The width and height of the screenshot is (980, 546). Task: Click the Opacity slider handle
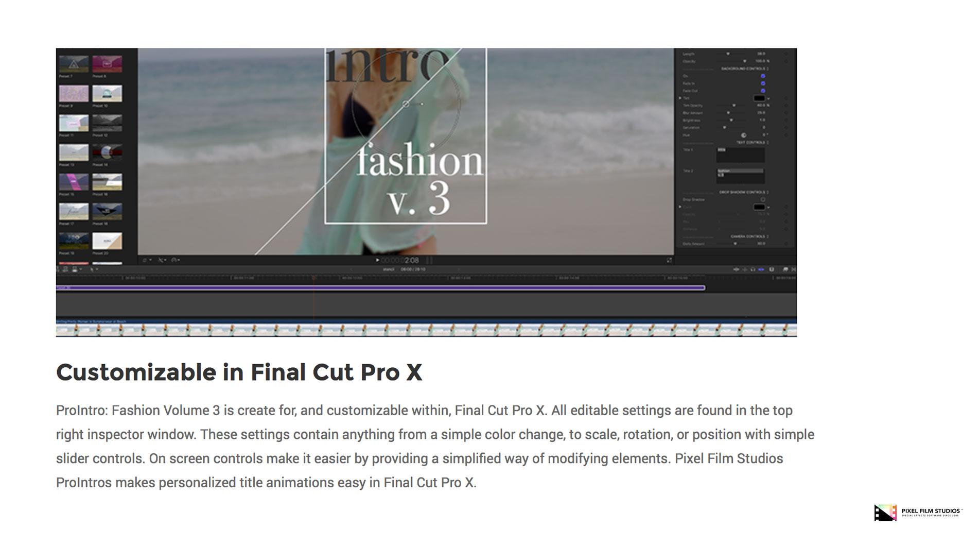pos(744,61)
